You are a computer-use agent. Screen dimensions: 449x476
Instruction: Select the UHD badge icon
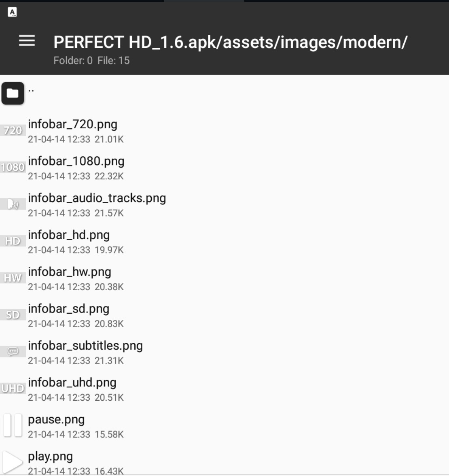point(13,388)
